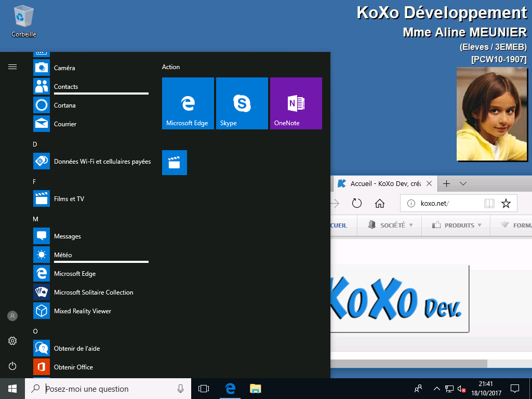Jump to letter M section header

coord(35,219)
